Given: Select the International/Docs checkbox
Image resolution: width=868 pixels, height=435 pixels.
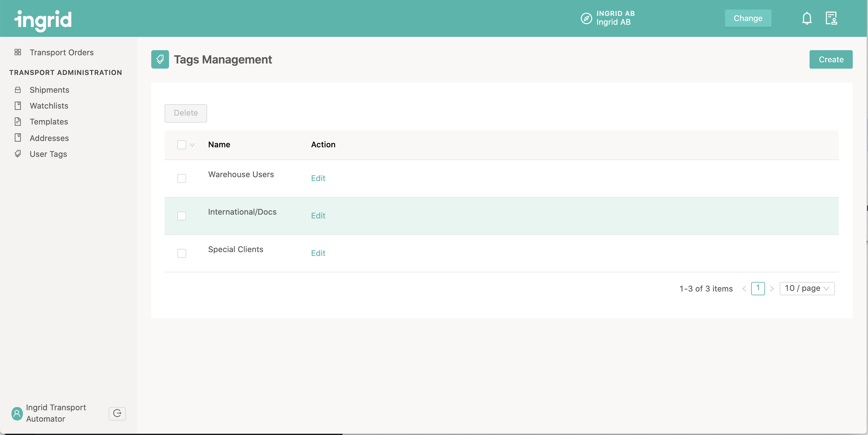Looking at the screenshot, I should point(181,215).
